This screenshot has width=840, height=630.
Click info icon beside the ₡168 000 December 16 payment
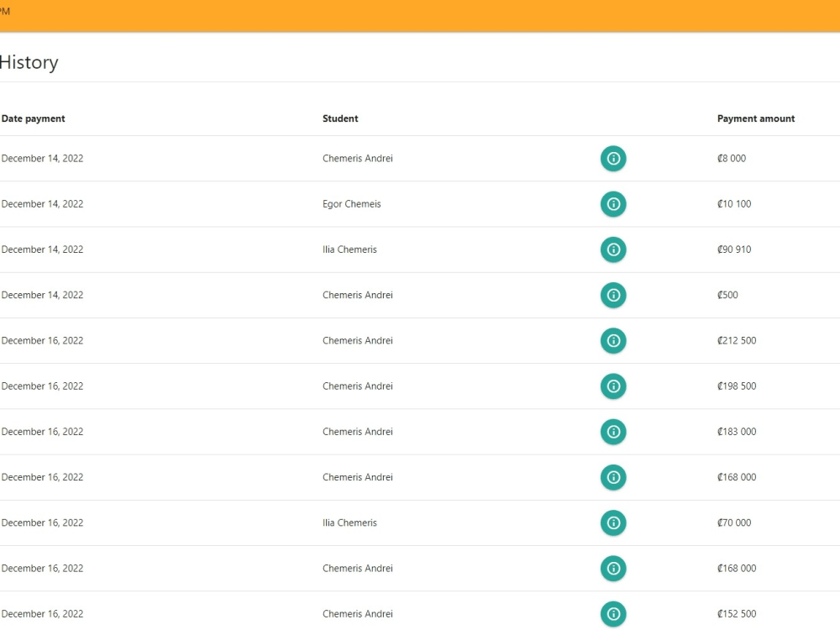click(613, 477)
